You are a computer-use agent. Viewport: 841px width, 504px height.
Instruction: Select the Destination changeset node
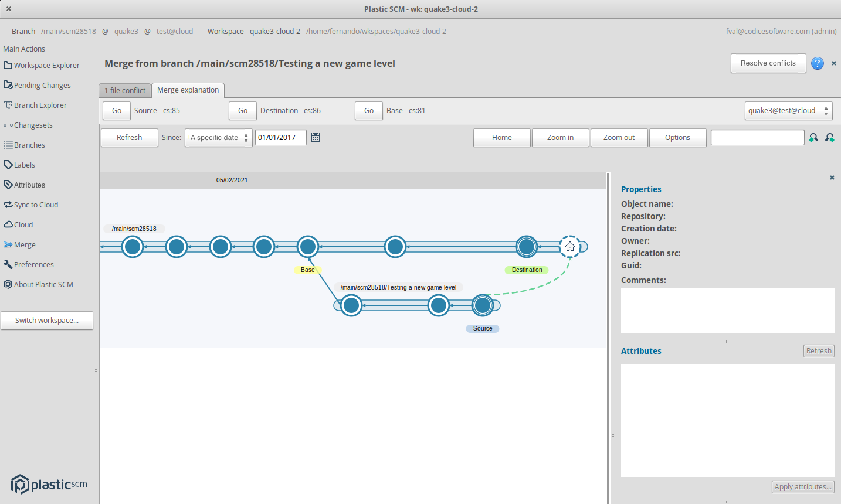(527, 247)
